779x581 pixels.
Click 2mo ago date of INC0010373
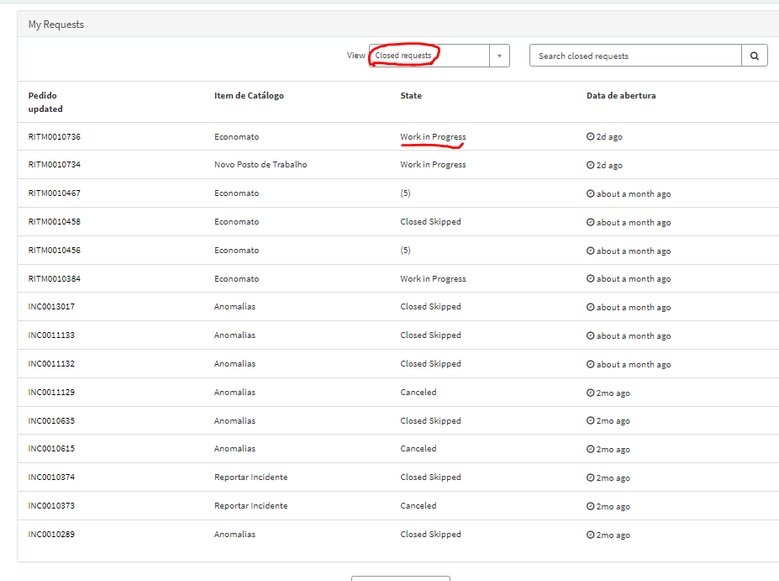click(x=613, y=506)
